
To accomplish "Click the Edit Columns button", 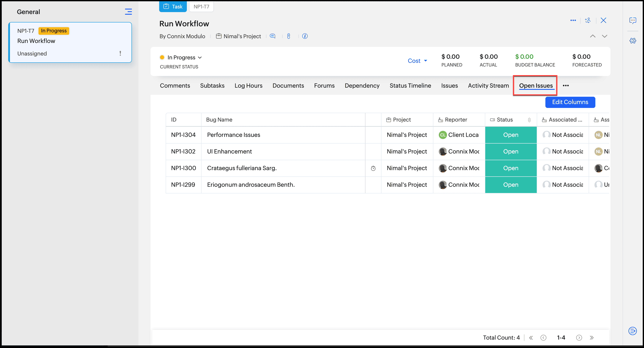I will click(570, 102).
